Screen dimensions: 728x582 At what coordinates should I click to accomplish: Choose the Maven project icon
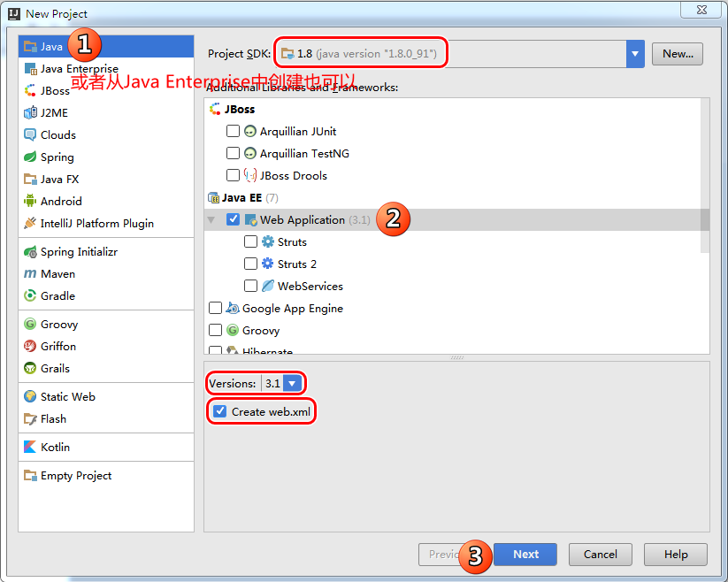(x=30, y=274)
